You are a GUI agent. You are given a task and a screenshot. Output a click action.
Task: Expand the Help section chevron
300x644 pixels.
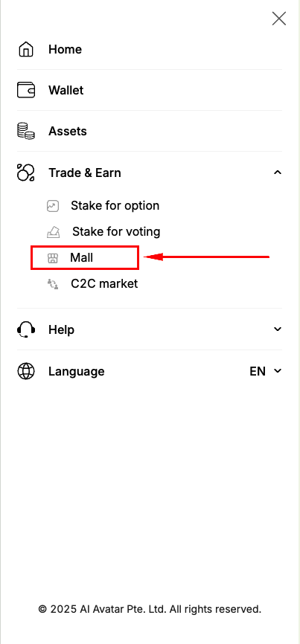[278, 329]
